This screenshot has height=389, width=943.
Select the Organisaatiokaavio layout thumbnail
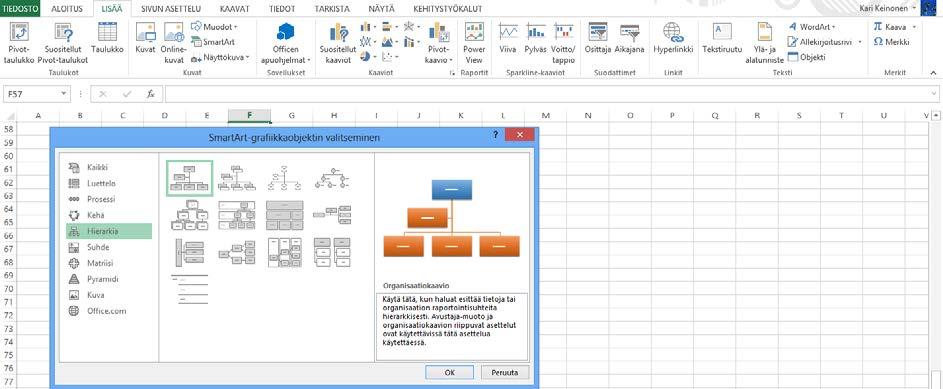[x=189, y=178]
